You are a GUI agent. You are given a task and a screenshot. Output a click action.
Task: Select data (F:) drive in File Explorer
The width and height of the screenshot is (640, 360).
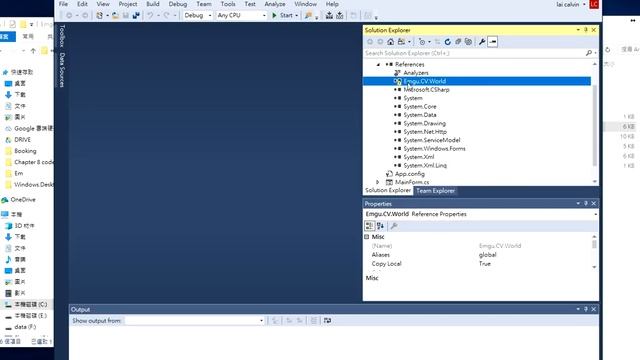[25, 327]
